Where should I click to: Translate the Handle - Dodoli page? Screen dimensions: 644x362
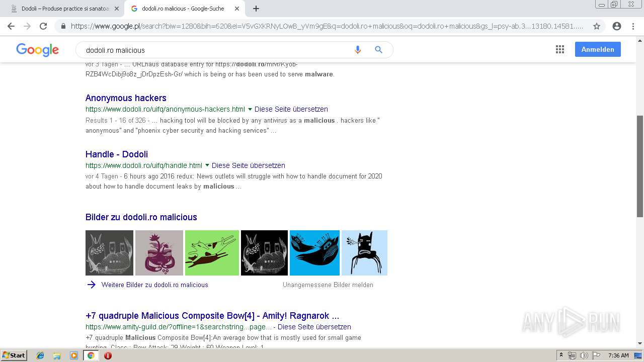point(249,165)
